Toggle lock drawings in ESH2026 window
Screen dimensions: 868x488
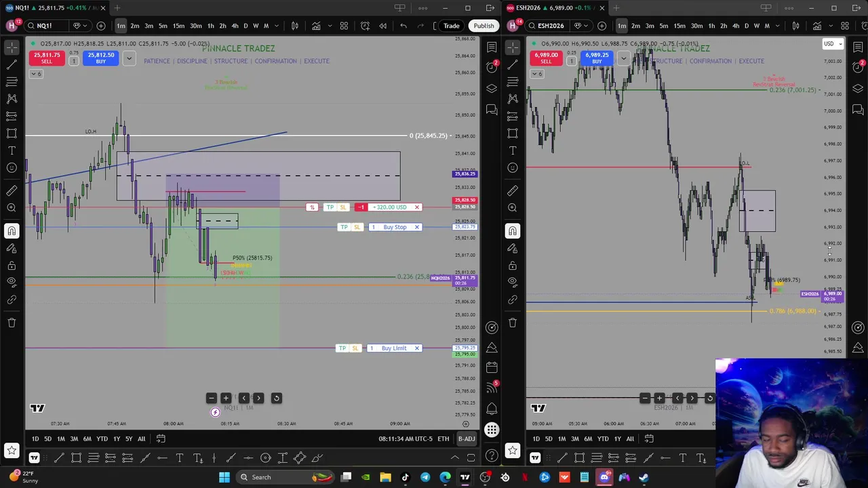click(x=513, y=265)
